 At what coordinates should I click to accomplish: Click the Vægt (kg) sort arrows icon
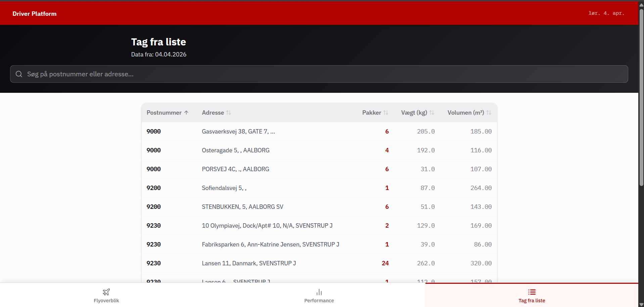coord(432,113)
